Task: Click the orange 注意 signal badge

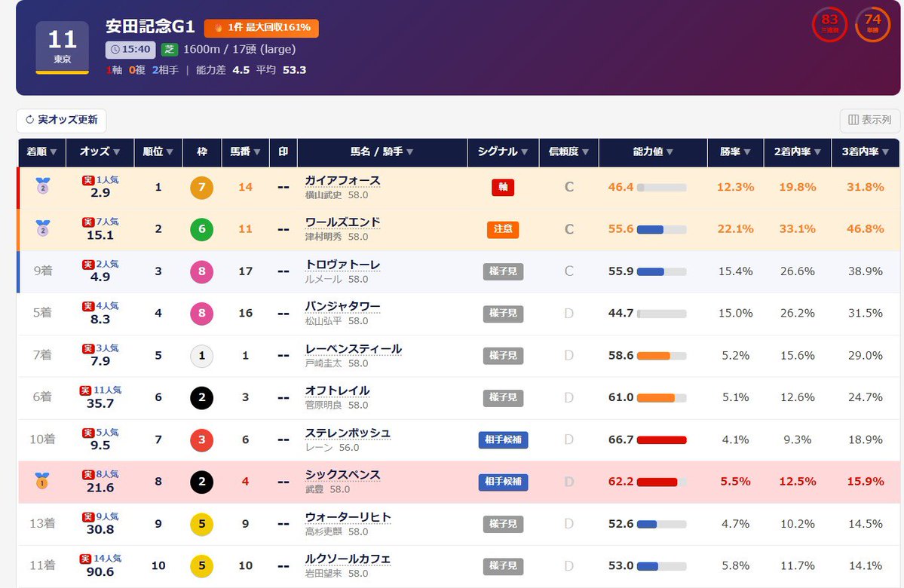Action: pyautogui.click(x=503, y=229)
